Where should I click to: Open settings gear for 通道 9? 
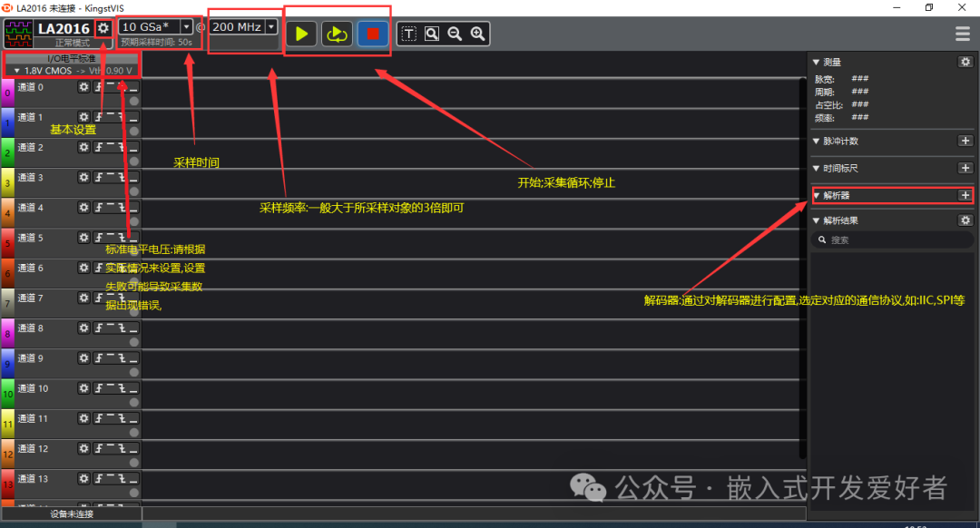coord(83,357)
